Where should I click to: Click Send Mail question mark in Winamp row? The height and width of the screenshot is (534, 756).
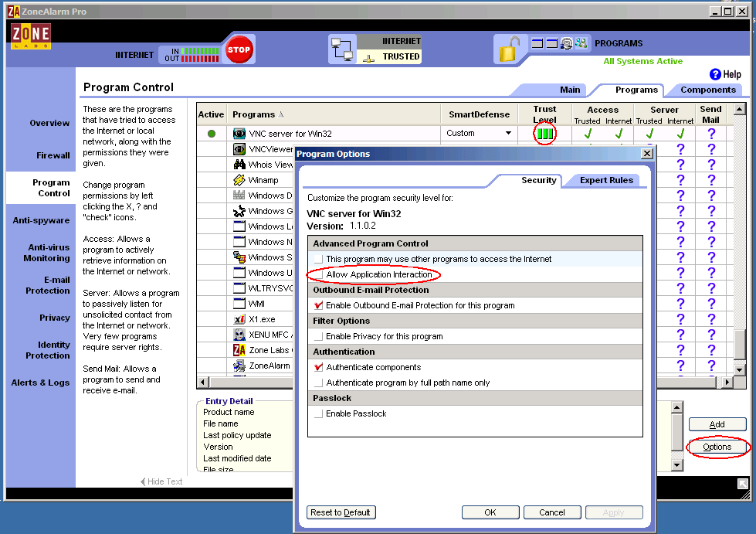click(711, 180)
